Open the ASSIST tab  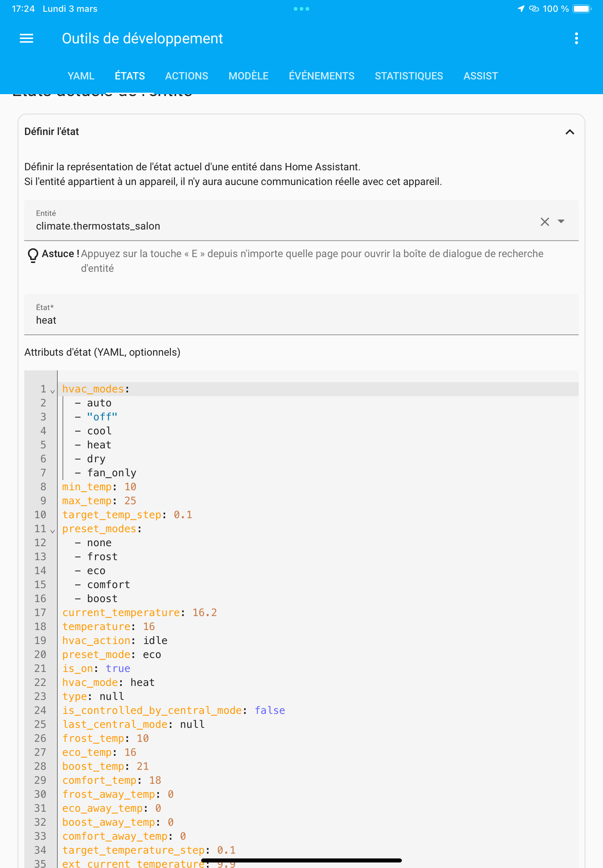point(480,76)
